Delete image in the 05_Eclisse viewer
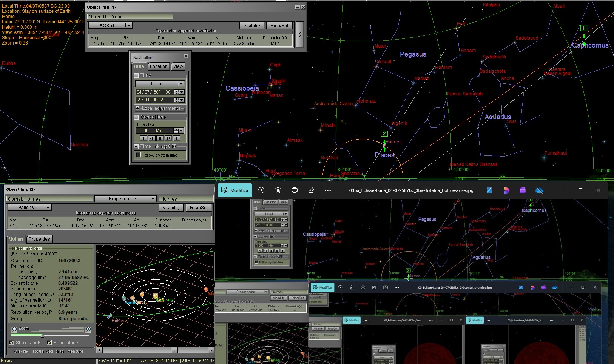 [x=352, y=287]
